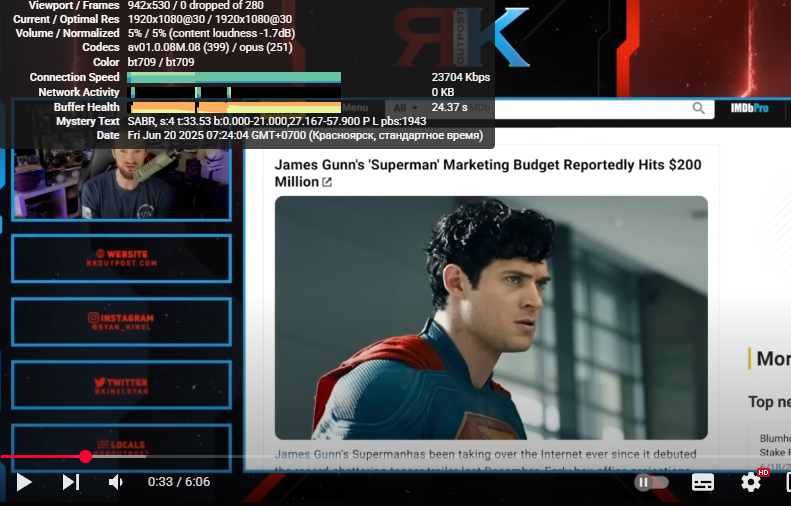Click the '23704 Kbps' value

tap(461, 77)
